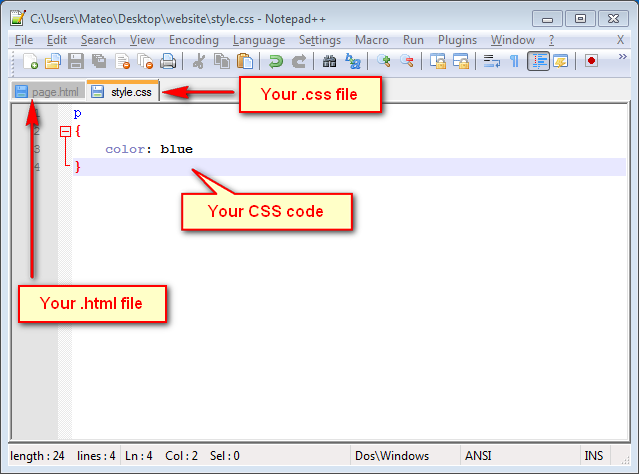Click the 'p' selector on line 1

77,113
